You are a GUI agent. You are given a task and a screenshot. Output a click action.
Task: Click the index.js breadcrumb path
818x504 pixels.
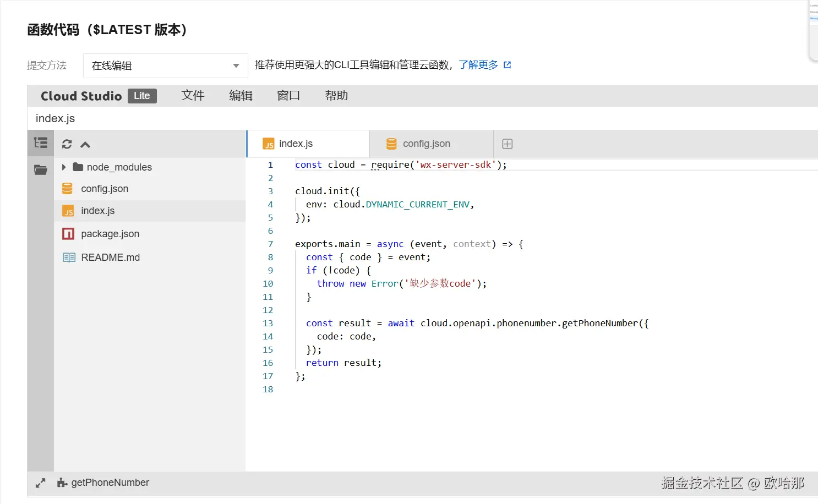coord(55,118)
